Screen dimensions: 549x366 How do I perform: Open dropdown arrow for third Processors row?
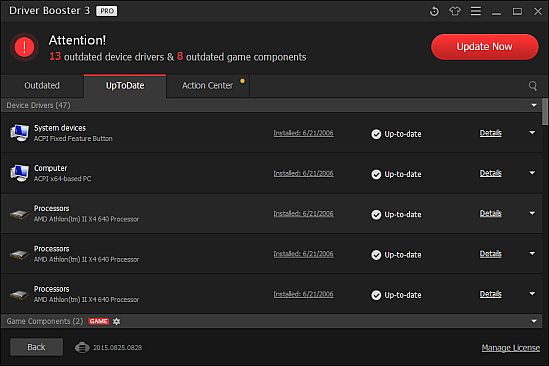[x=532, y=294]
